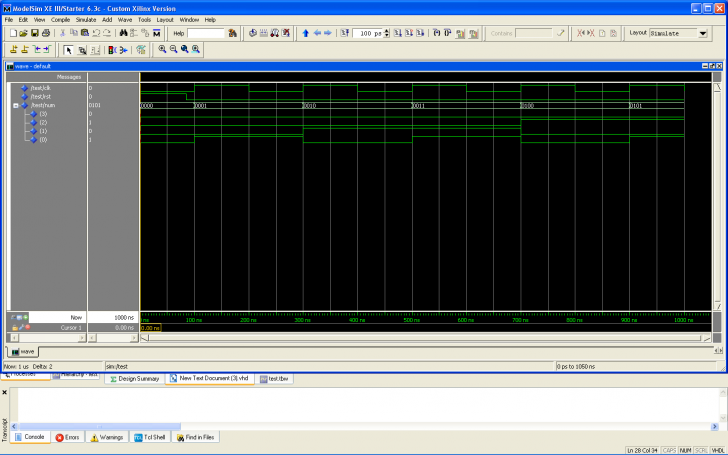Switch to the test.tbw tab
This screenshot has width=728, height=455.
coord(274,379)
